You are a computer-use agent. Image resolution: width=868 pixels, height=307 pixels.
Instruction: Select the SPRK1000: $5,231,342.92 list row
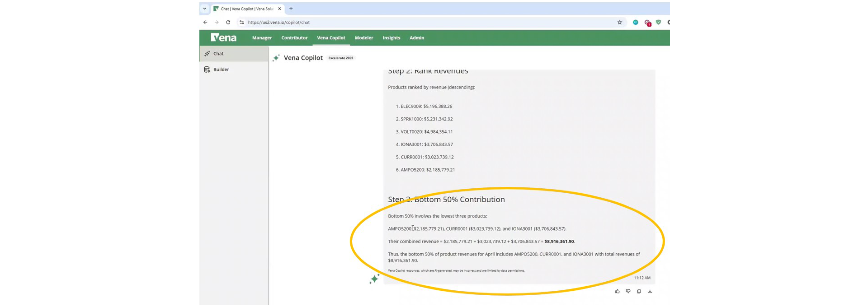424,119
